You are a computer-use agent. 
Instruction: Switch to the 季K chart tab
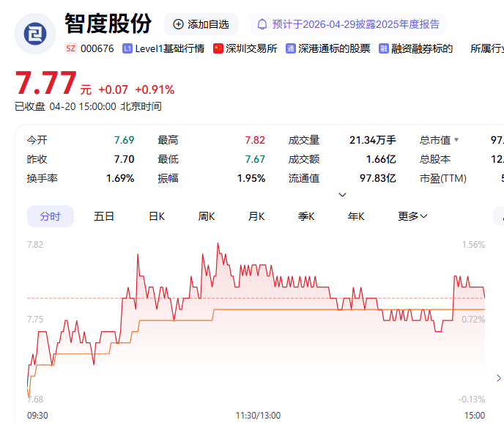coord(306,216)
